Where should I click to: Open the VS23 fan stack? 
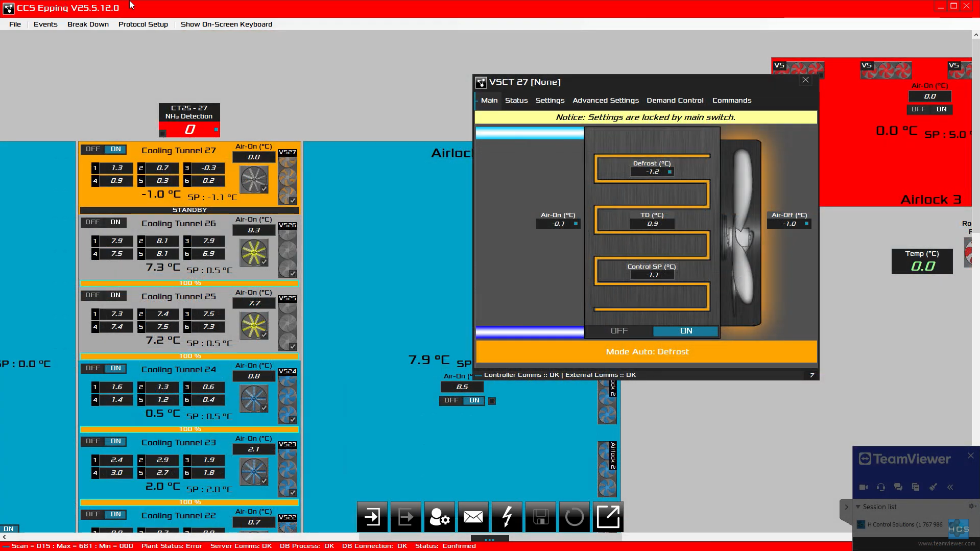[288, 469]
